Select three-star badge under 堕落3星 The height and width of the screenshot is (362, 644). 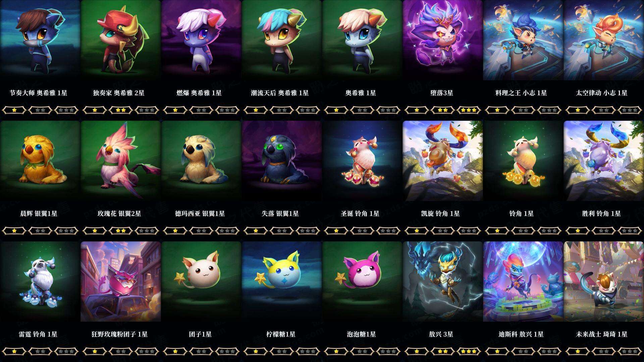click(469, 110)
